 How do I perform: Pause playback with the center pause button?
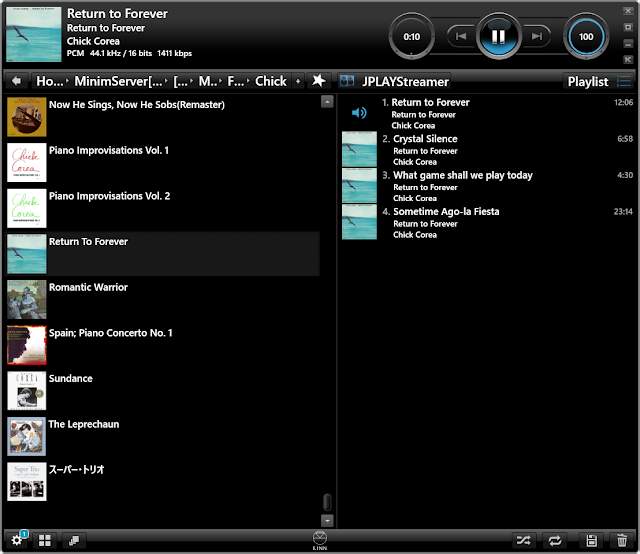tap(498, 36)
